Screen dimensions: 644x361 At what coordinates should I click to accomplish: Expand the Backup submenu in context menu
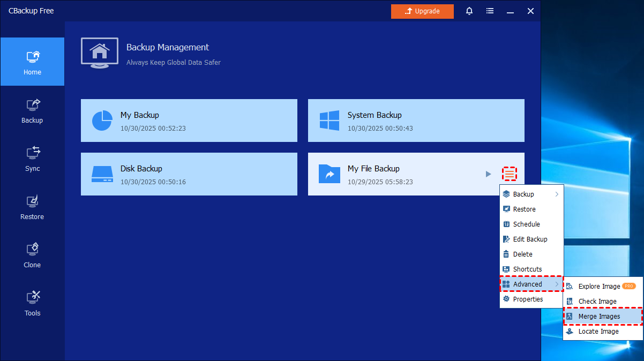click(531, 194)
